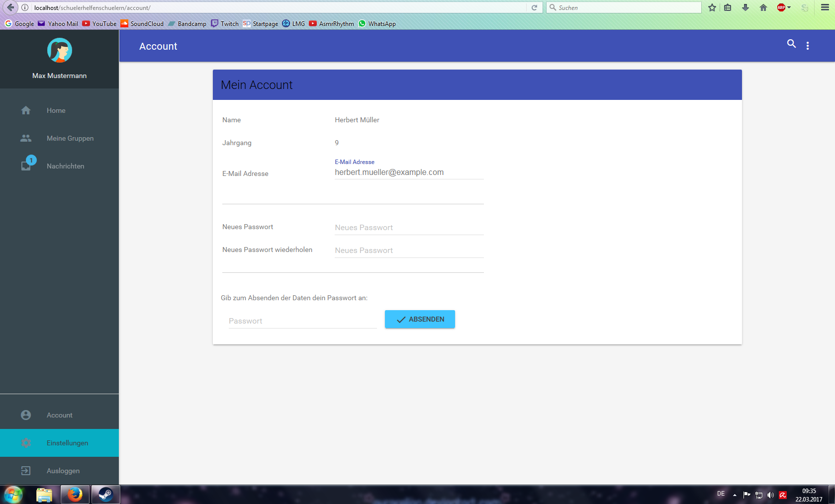Open the downloads arrow icon

click(745, 7)
